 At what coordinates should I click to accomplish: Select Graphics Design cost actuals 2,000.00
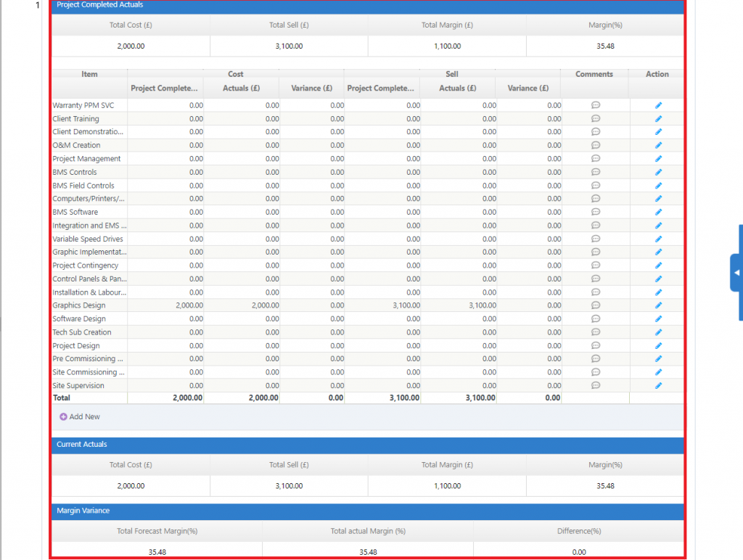pyautogui.click(x=266, y=305)
